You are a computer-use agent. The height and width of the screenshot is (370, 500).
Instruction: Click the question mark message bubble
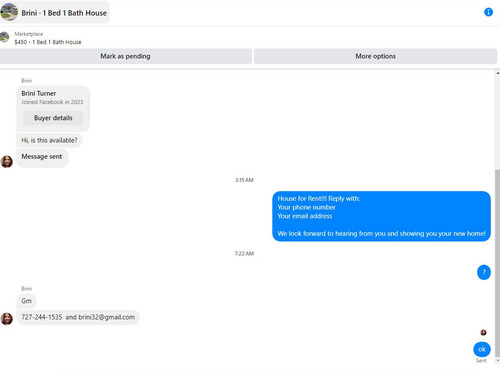coord(484,272)
